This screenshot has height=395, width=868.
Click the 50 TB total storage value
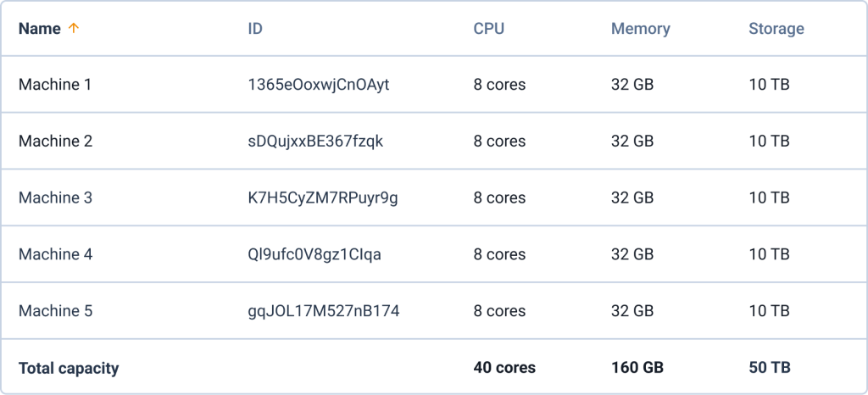(x=770, y=368)
